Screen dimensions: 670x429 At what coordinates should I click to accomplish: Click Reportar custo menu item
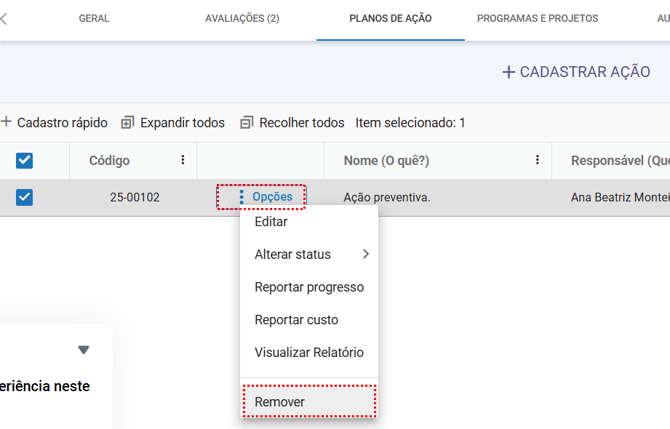coord(296,320)
